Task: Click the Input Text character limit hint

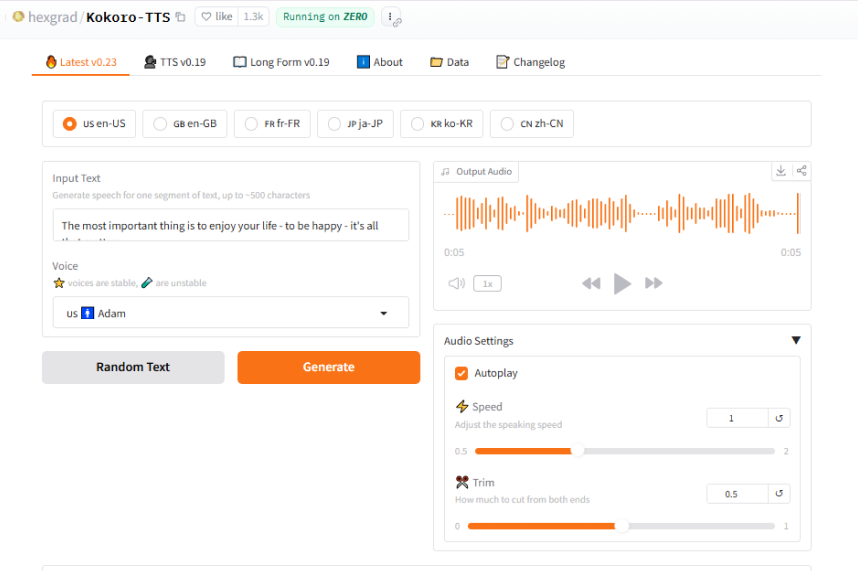Action: tap(181, 195)
